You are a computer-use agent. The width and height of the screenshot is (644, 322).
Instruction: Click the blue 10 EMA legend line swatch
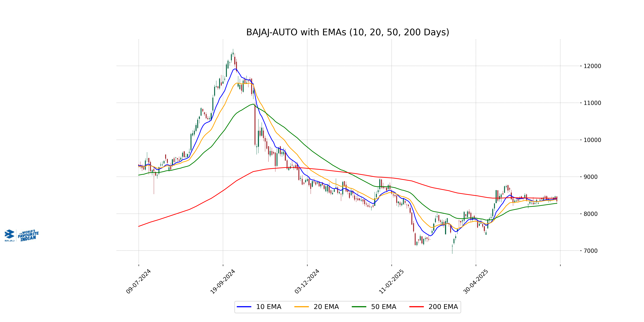[244, 307]
